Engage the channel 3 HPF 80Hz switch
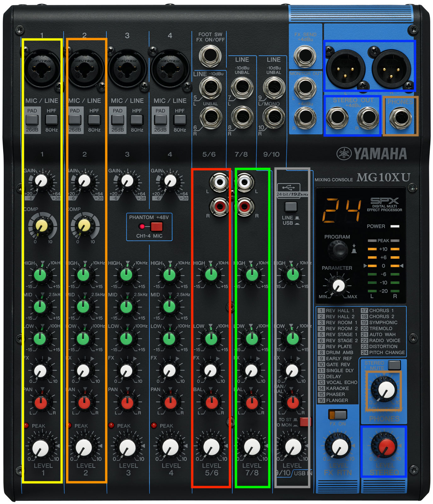The width and height of the screenshot is (433, 504). [137, 119]
